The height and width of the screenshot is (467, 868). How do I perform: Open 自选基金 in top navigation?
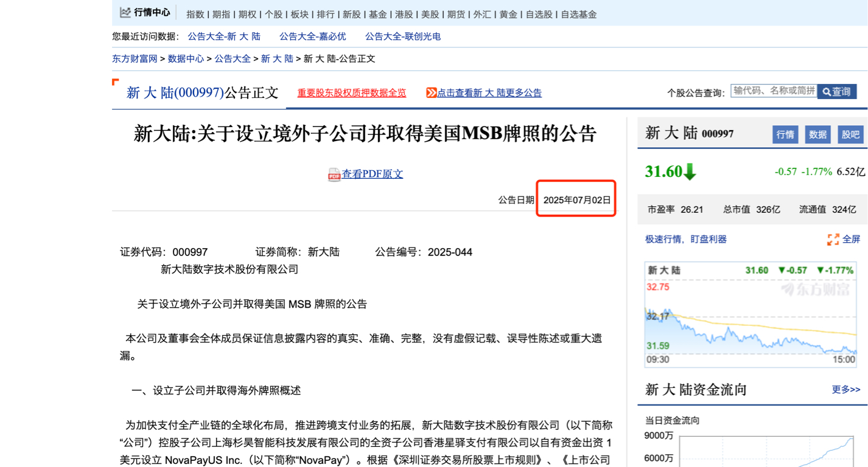(x=579, y=14)
